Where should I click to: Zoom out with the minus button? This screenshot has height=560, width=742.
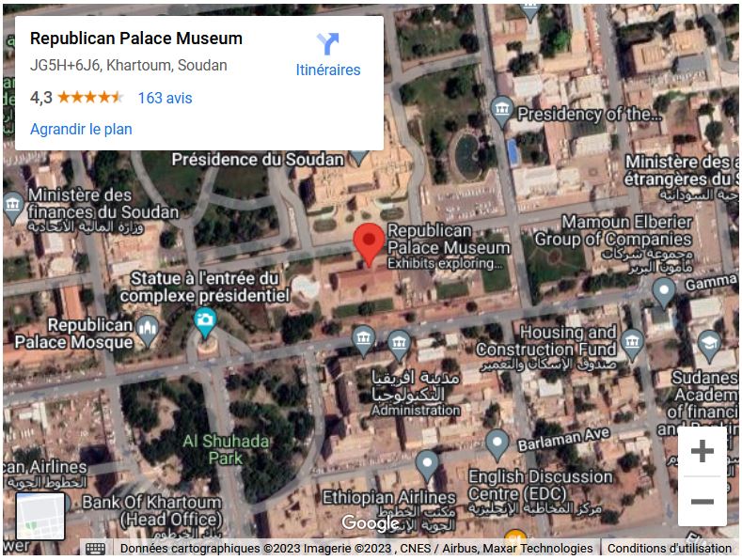(703, 502)
